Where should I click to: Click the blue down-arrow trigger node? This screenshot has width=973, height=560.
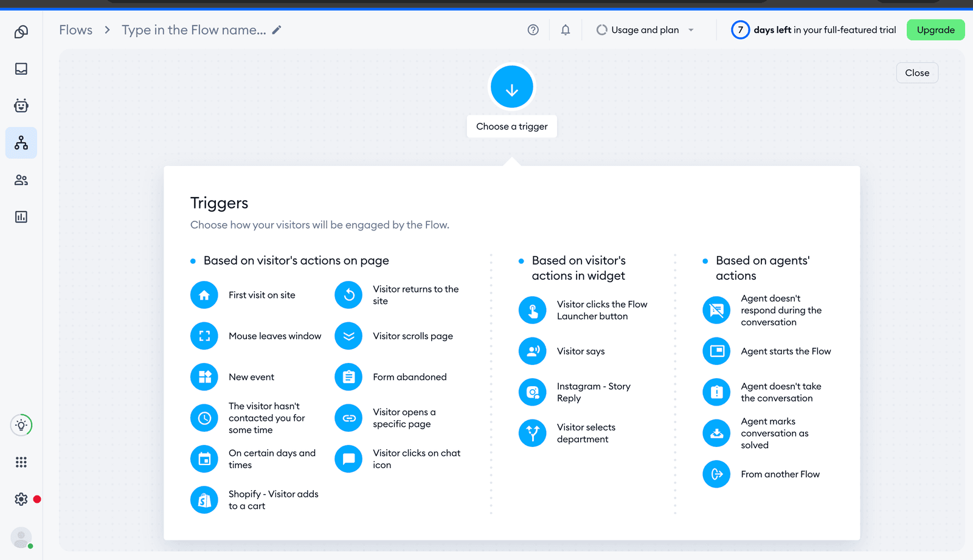pyautogui.click(x=512, y=87)
